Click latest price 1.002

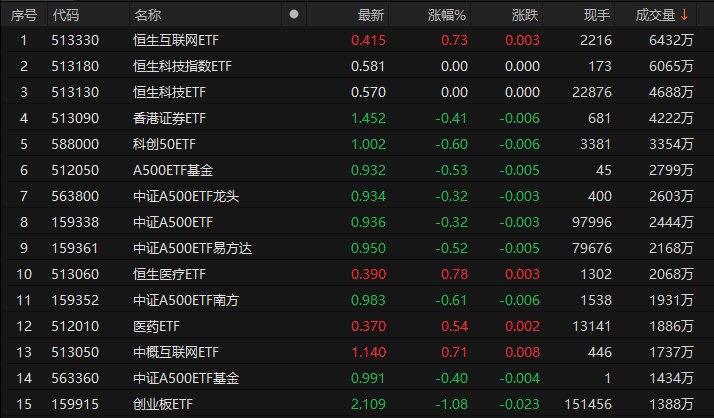pyautogui.click(x=368, y=144)
